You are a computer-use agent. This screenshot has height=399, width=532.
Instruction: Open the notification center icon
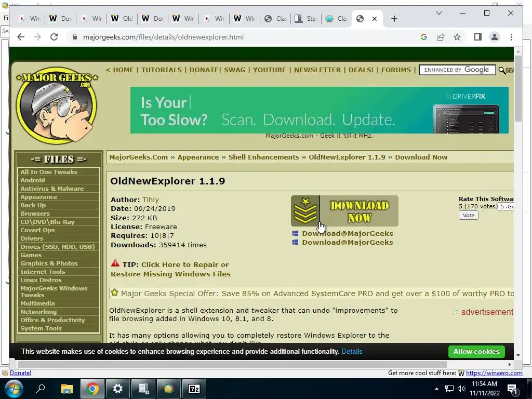click(512, 389)
